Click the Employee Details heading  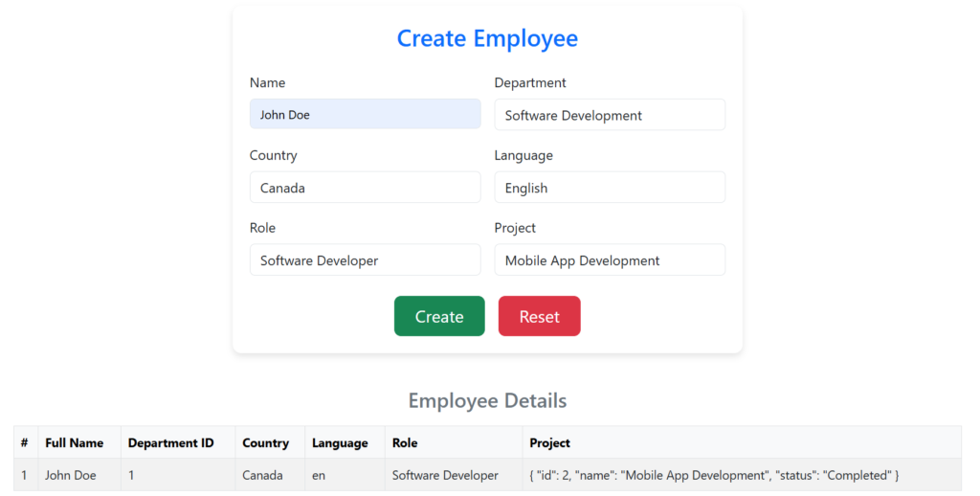pos(487,400)
